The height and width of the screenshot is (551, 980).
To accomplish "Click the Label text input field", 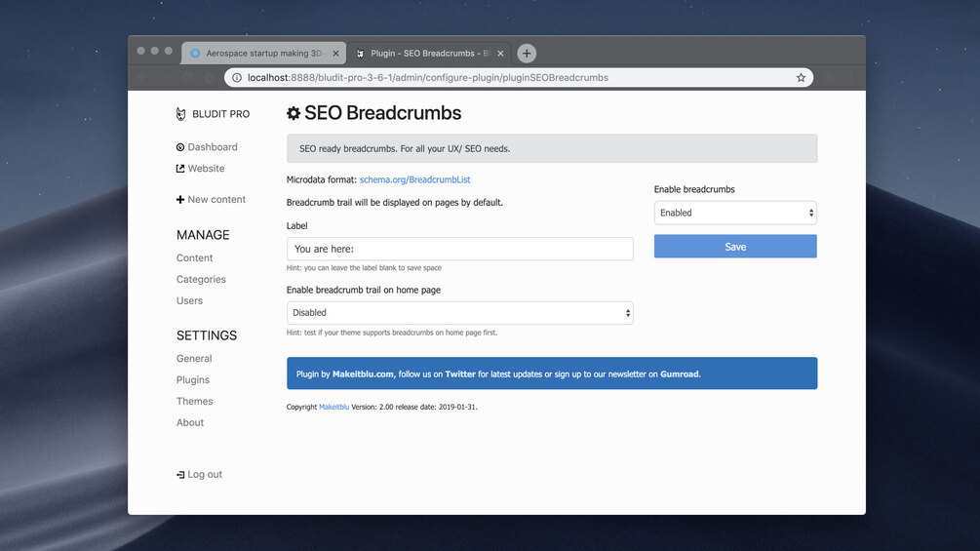I will point(459,249).
